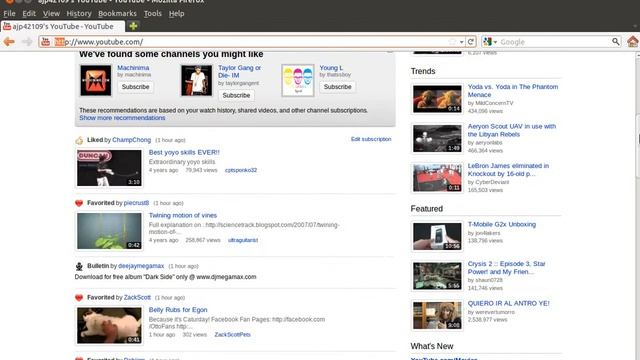Click the browser back arrow button
This screenshot has height=360, width=640.
9,42
